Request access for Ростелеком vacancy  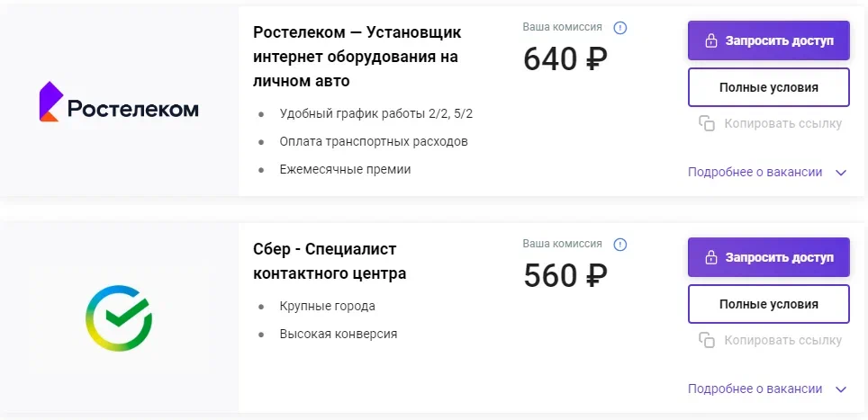click(x=768, y=40)
